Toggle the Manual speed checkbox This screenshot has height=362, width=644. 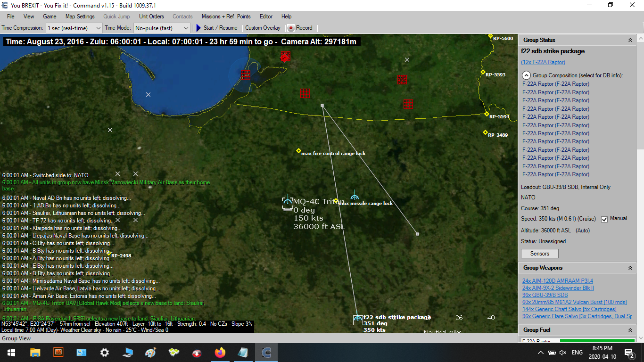(x=604, y=219)
